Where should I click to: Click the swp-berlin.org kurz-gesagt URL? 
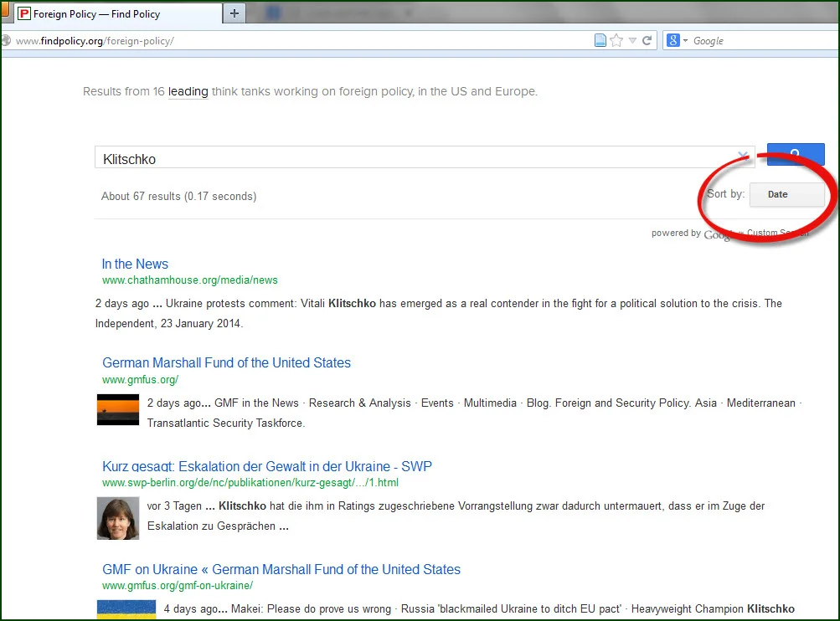click(250, 483)
